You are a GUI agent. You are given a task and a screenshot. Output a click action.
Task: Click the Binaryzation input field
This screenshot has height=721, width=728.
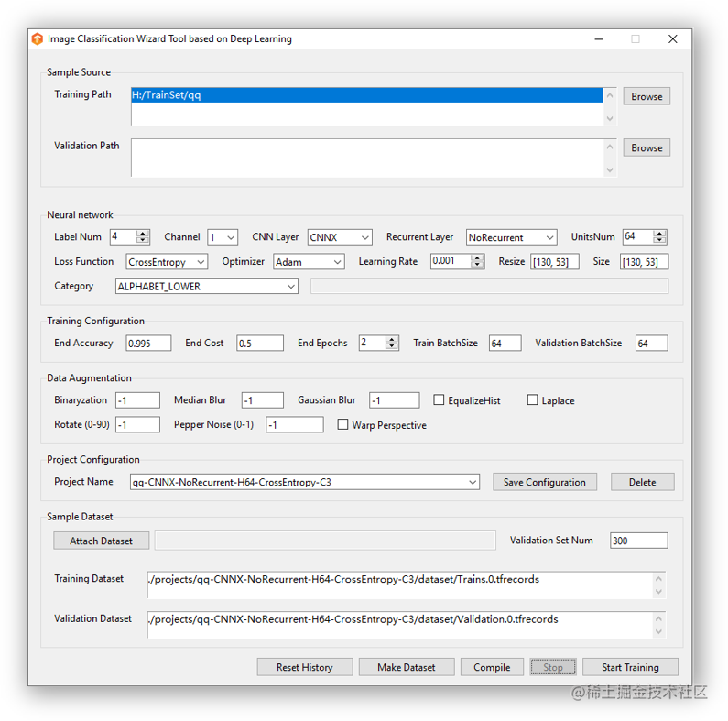click(138, 400)
